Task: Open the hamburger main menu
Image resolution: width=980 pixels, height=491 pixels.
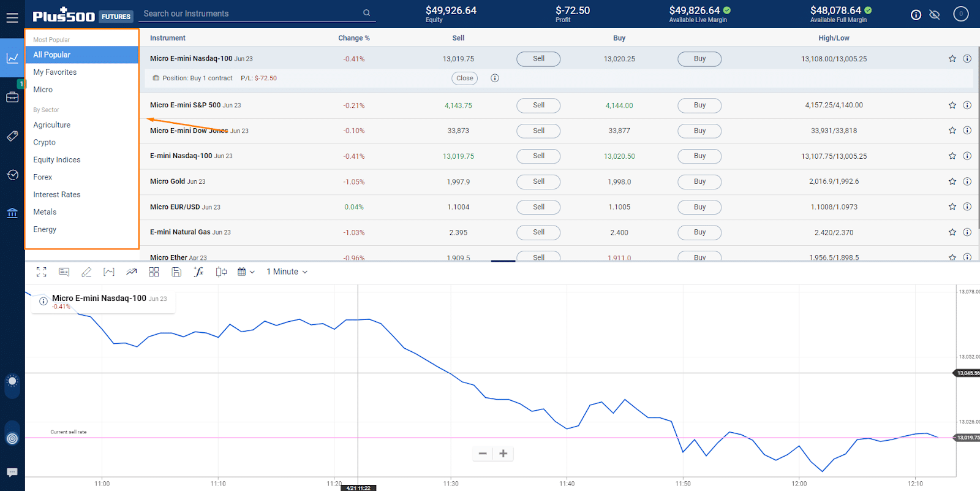Action: click(x=12, y=18)
